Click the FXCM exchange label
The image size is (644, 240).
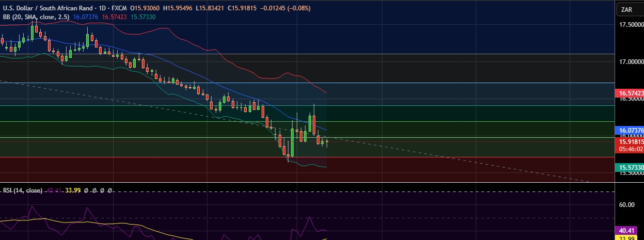coord(119,9)
